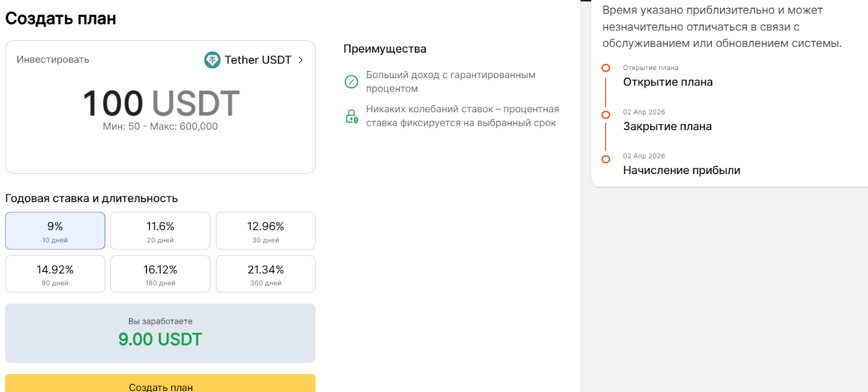Viewport: 868px width, 392px height.
Task: Click the Закрытие плана timeline label
Action: [x=667, y=126]
